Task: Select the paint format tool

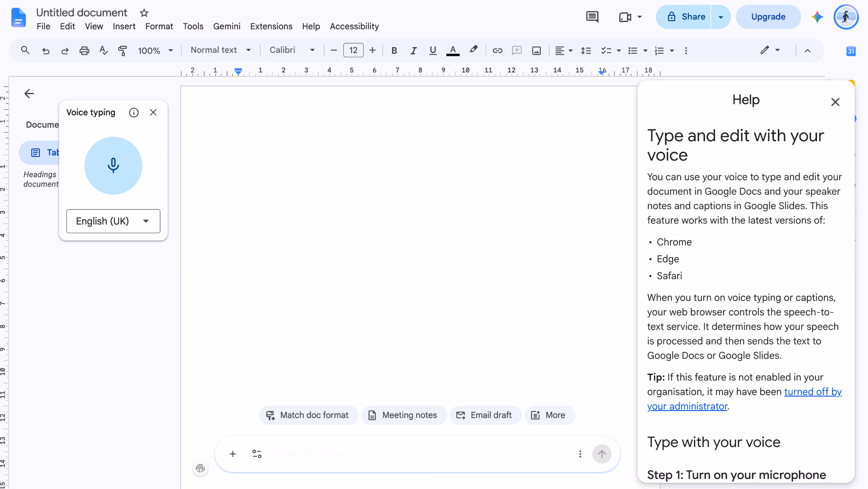Action: pos(122,50)
